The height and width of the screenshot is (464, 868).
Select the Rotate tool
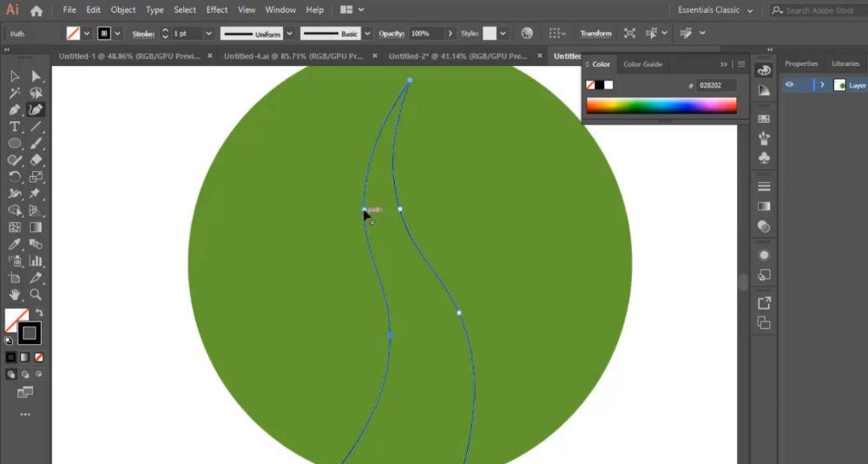15,177
